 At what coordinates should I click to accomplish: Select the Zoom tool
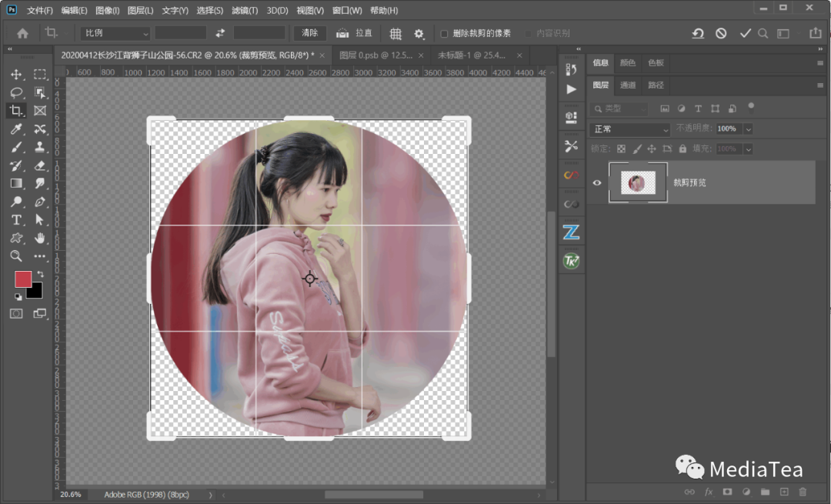[16, 256]
